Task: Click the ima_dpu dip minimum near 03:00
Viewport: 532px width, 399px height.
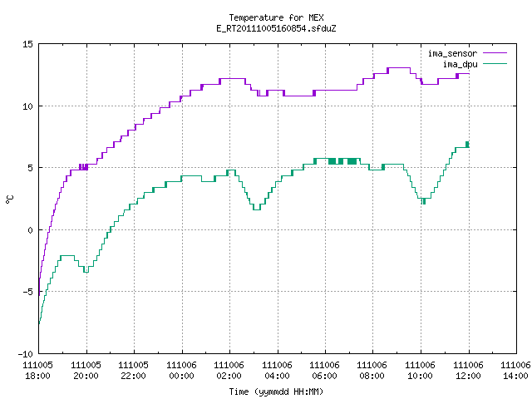Action: click(257, 209)
